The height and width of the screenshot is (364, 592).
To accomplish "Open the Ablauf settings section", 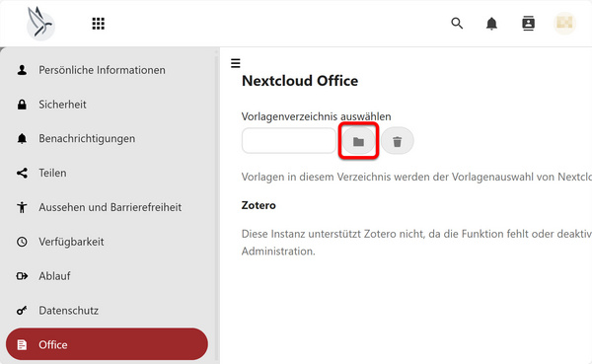I will click(x=108, y=276).
